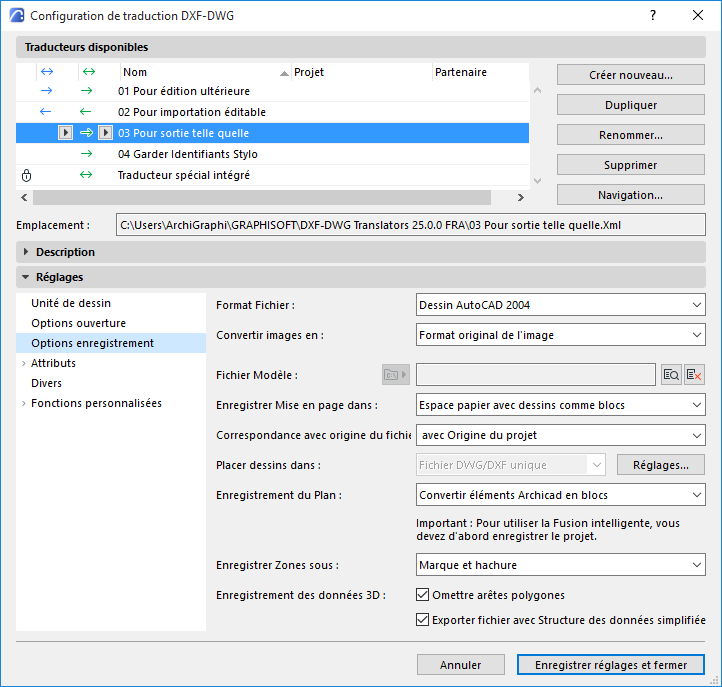Click the list scroll-down arrow
This screenshot has height=687, width=722.
[x=537, y=180]
